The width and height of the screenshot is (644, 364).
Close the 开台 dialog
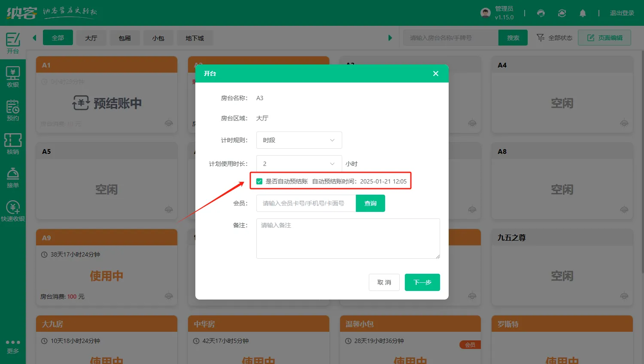[x=436, y=73]
